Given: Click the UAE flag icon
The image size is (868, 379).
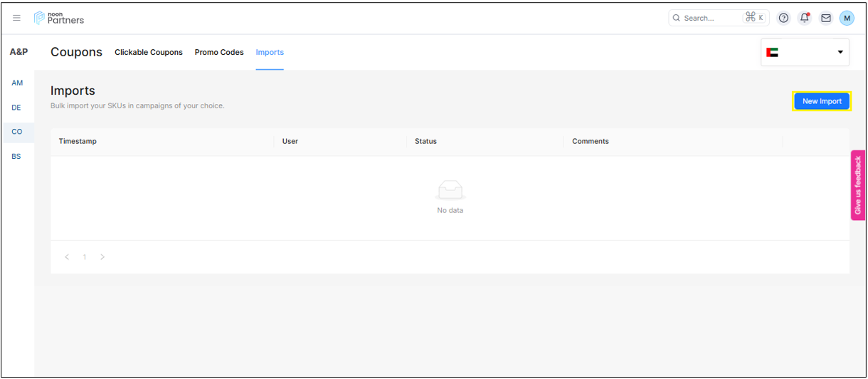Looking at the screenshot, I should click(772, 52).
